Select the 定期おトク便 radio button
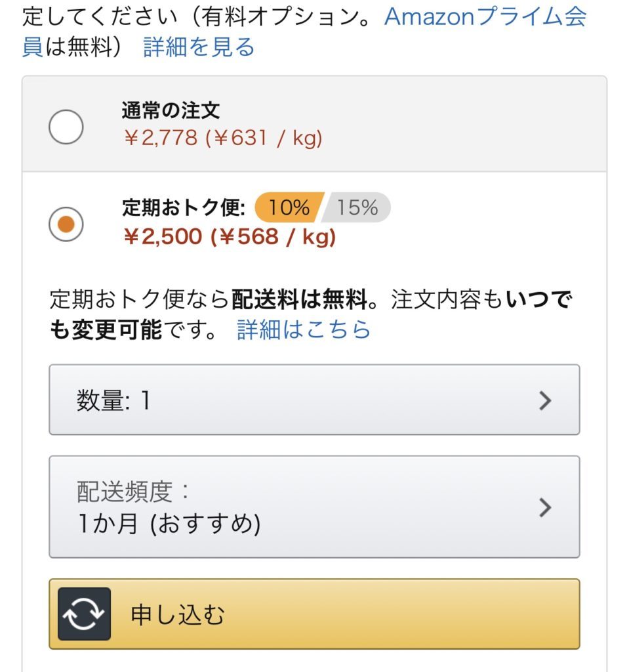629x672 pixels. tap(66, 224)
